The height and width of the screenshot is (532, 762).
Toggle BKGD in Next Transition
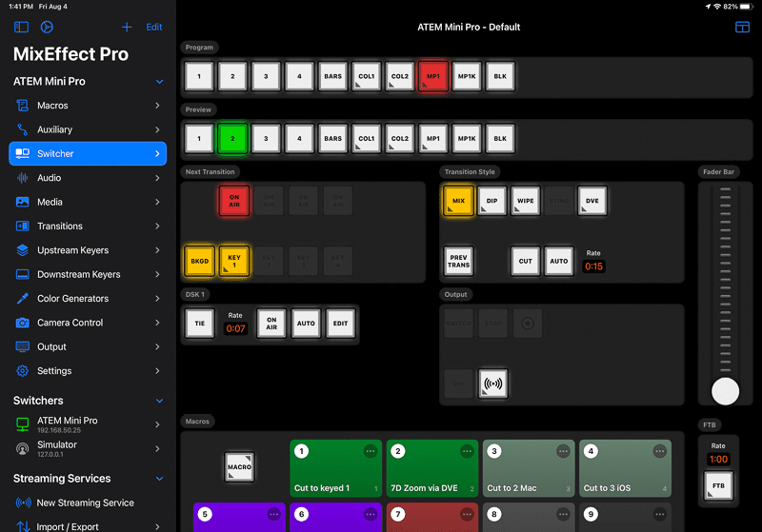click(200, 261)
